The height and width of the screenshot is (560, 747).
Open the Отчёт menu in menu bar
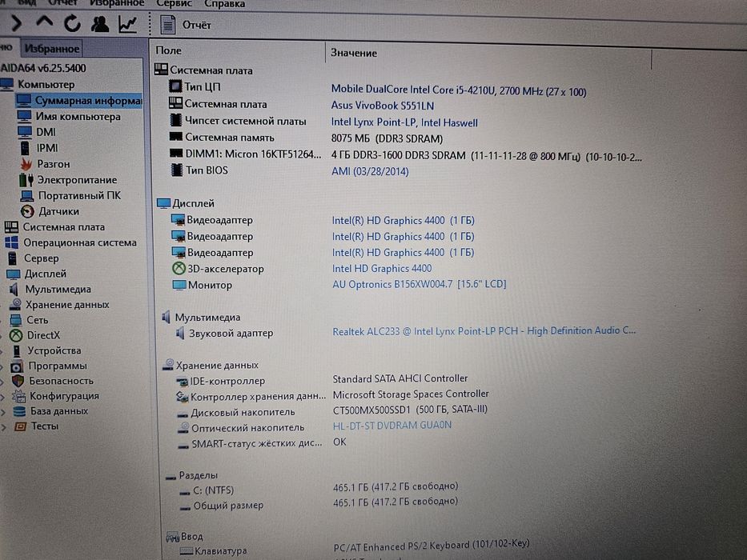click(63, 3)
